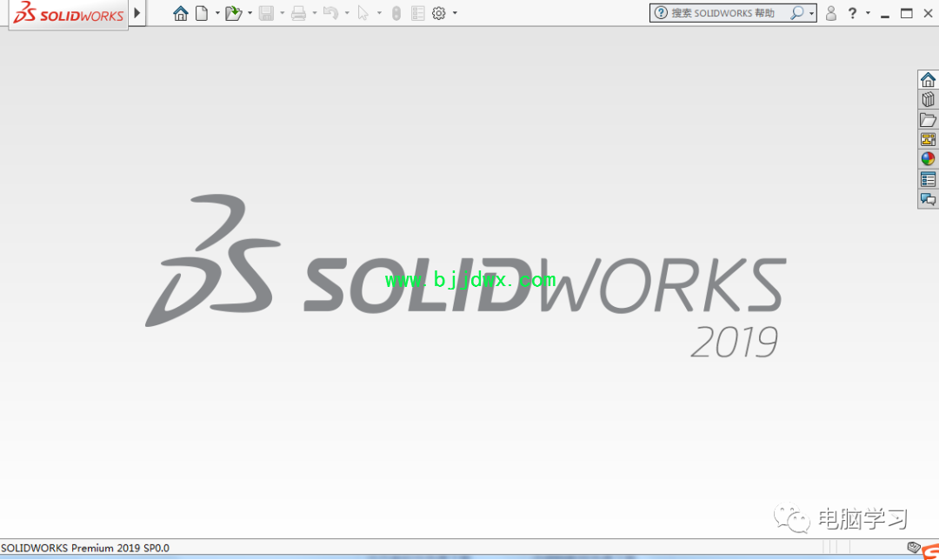Open the File Explorer folder tab in the task pane
Viewport: 939px width, 560px height.
[x=929, y=120]
